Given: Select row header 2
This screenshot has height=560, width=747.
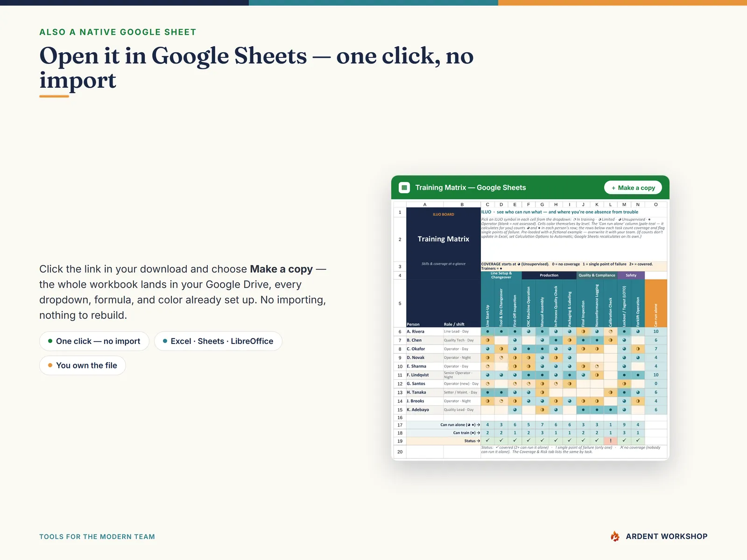Looking at the screenshot, I should 400,239.
